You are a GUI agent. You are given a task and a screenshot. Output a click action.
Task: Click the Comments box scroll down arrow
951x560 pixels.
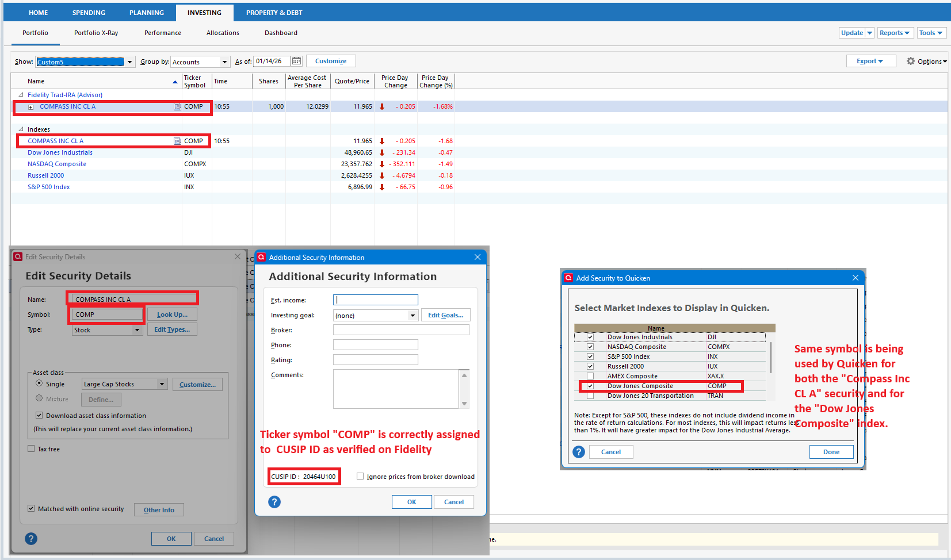464,404
